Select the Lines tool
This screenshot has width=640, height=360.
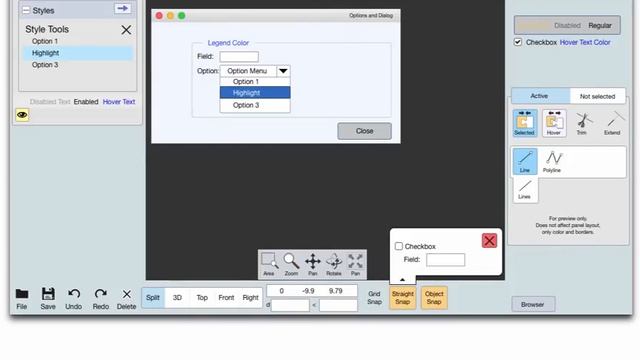(x=525, y=190)
